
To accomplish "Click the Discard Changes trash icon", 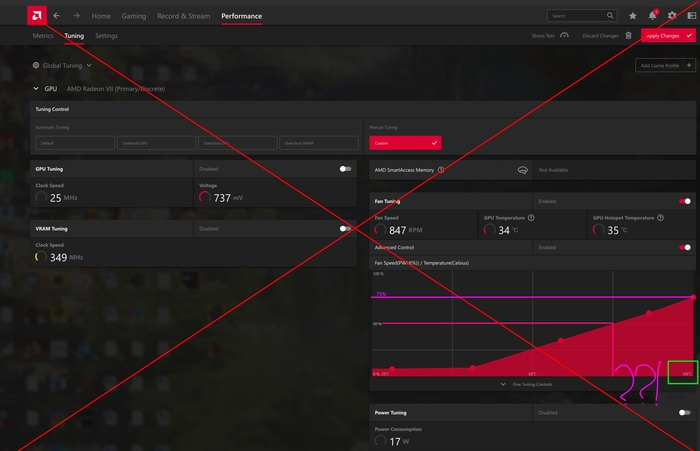I will [629, 35].
